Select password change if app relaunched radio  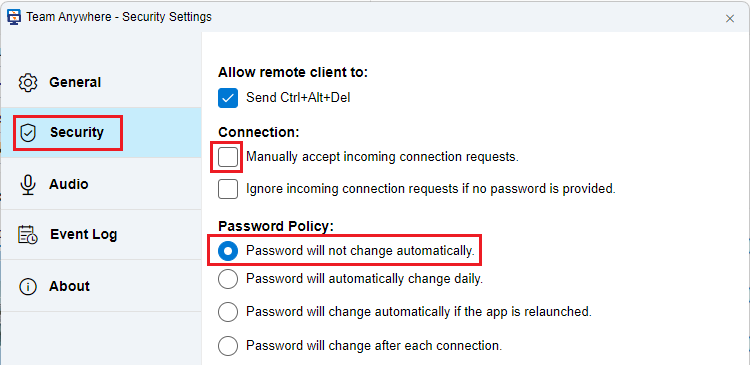pos(228,312)
